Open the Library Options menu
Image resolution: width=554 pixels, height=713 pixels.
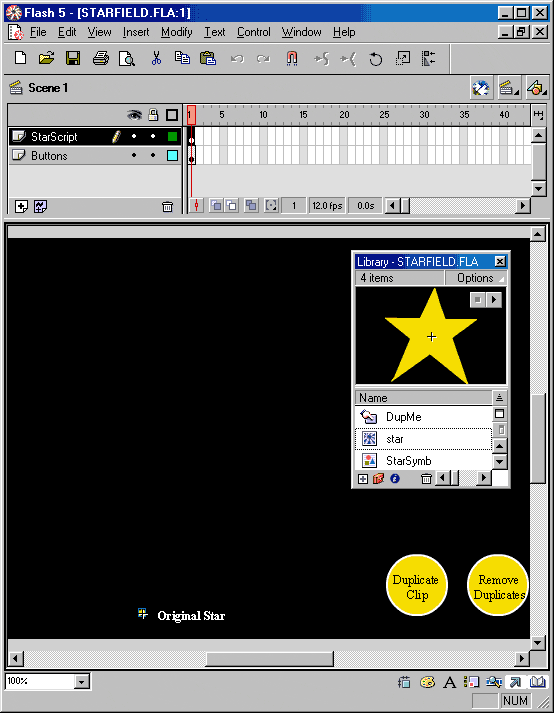tap(475, 278)
